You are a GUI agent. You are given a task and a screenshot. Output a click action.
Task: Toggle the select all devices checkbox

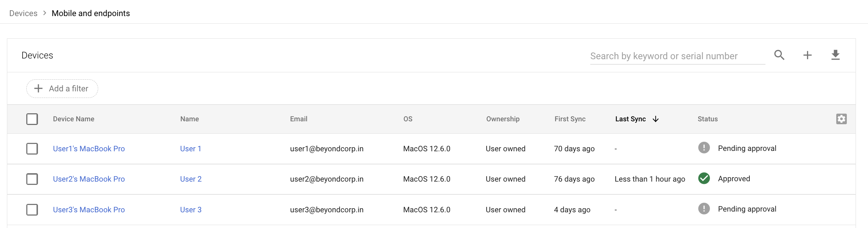tap(32, 119)
